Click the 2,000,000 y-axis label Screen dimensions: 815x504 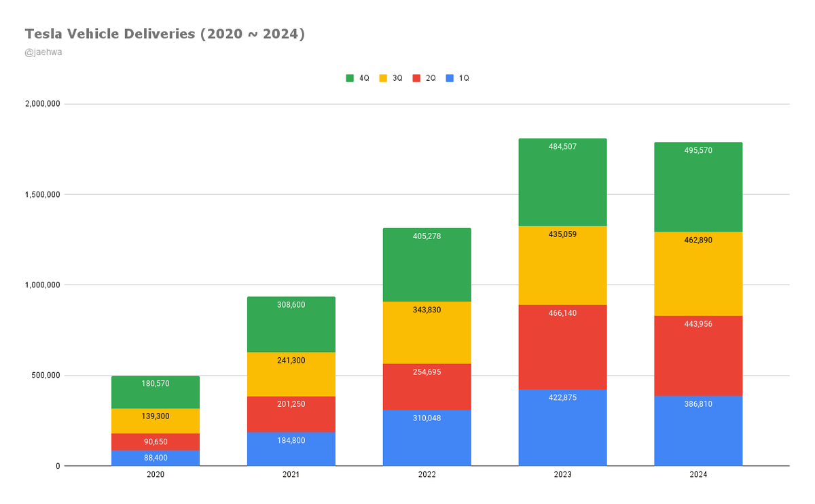coord(42,104)
